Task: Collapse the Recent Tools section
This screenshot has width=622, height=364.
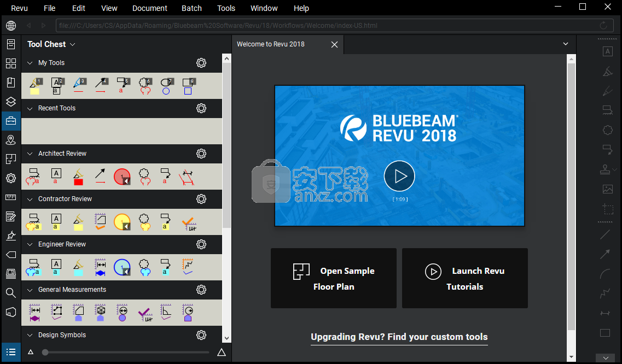Action: pyautogui.click(x=30, y=108)
